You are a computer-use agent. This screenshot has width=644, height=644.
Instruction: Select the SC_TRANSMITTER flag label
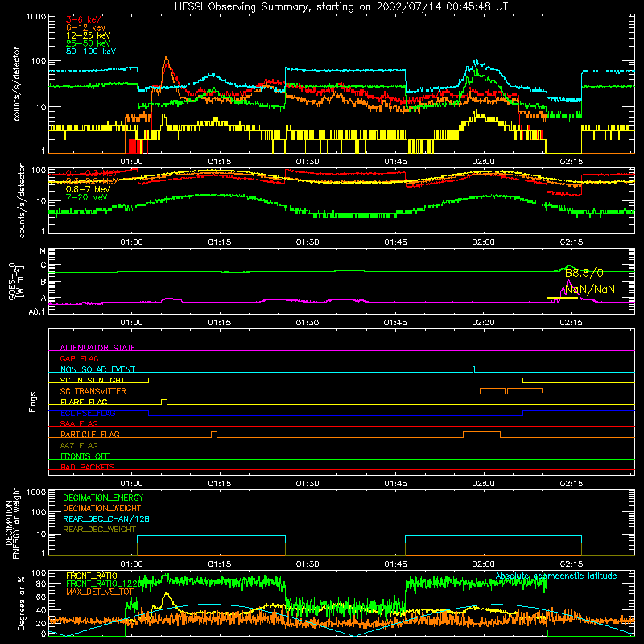93,391
